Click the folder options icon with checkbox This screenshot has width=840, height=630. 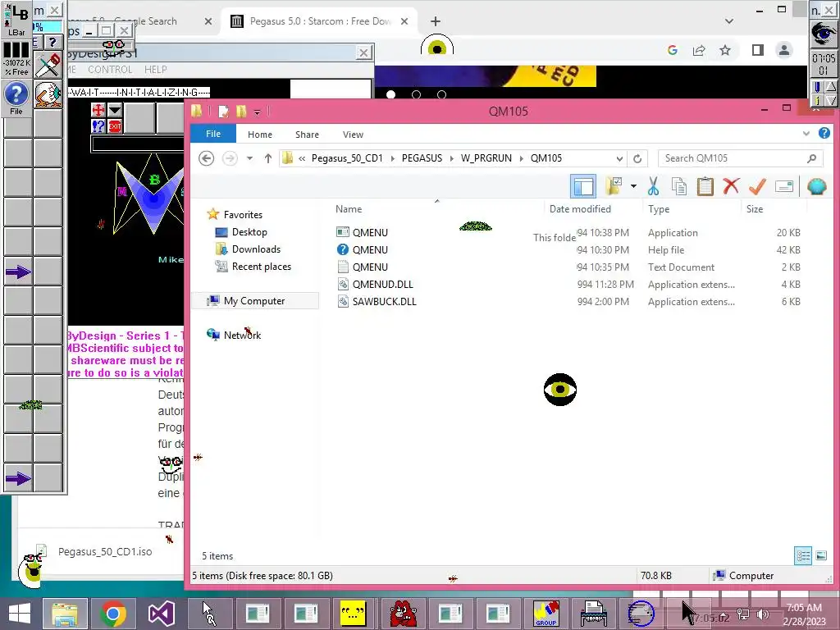coord(614,186)
